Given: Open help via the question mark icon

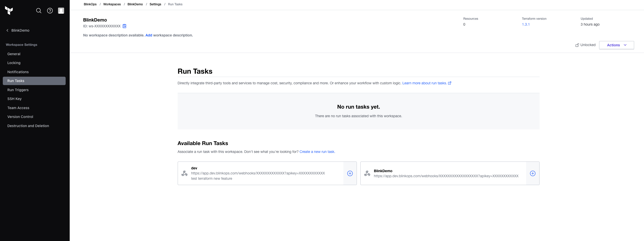Looking at the screenshot, I should click(x=50, y=11).
